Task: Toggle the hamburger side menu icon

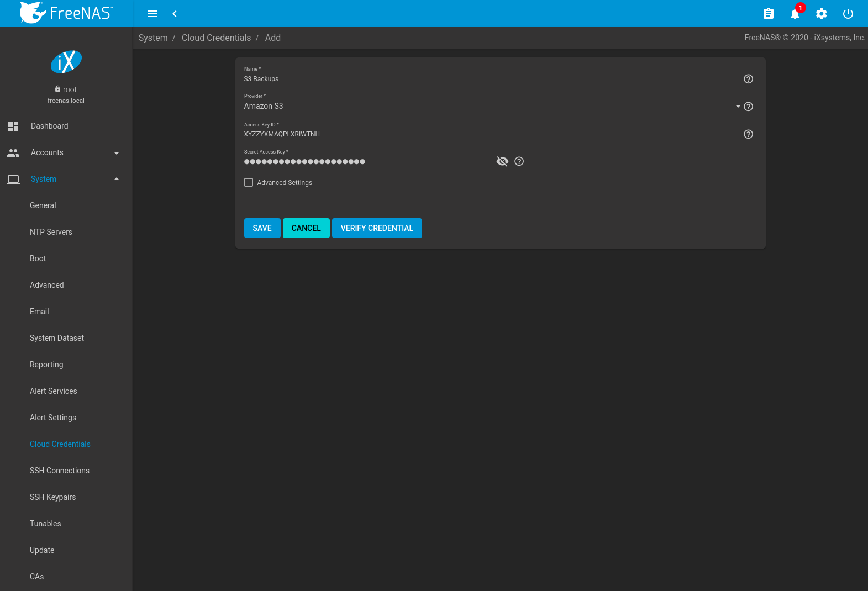Action: tap(152, 14)
